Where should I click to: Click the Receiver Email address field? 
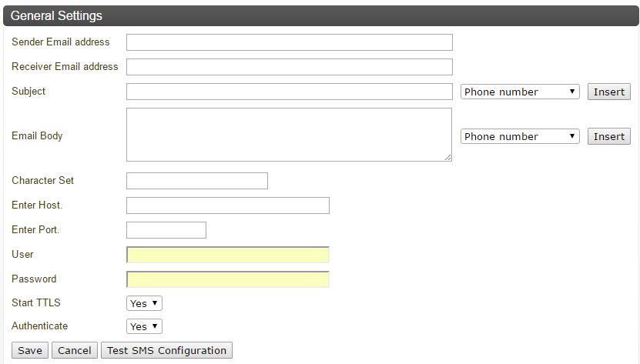pos(290,67)
